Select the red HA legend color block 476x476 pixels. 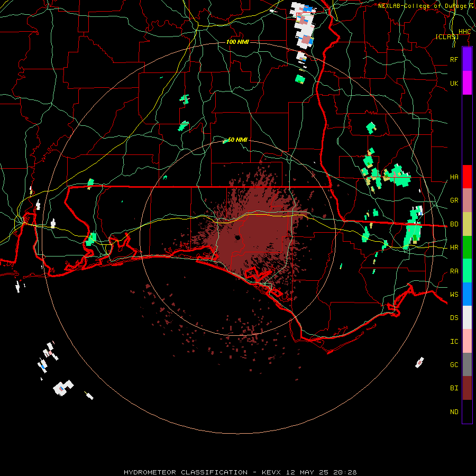tap(467, 177)
